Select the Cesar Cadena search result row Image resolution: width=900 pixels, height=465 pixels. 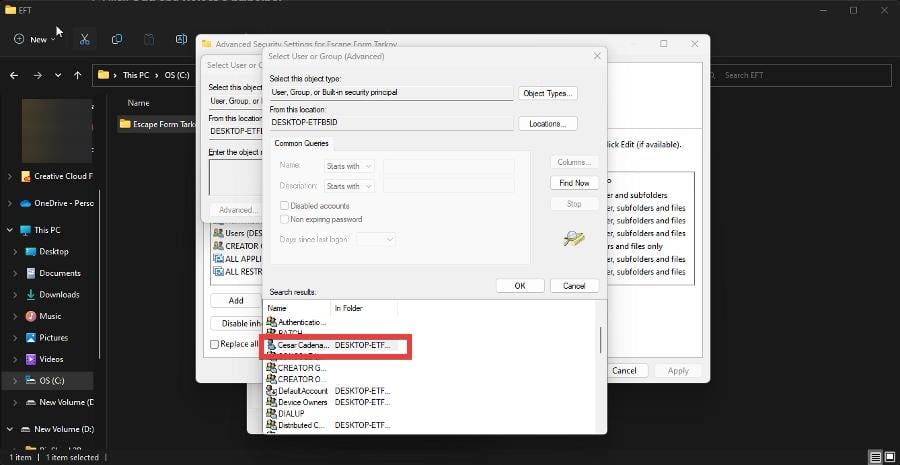(x=331, y=345)
